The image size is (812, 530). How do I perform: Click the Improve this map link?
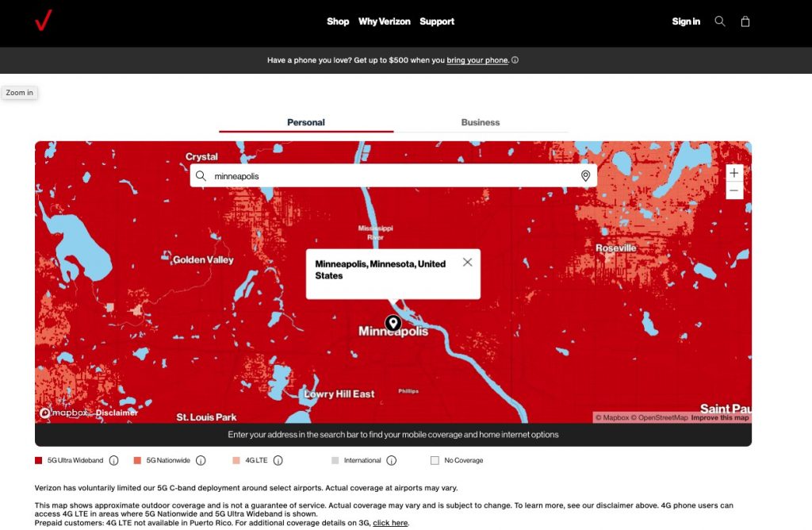pyautogui.click(x=720, y=417)
